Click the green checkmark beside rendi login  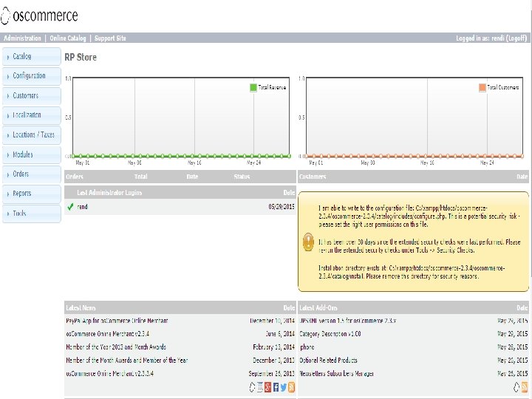pos(70,207)
